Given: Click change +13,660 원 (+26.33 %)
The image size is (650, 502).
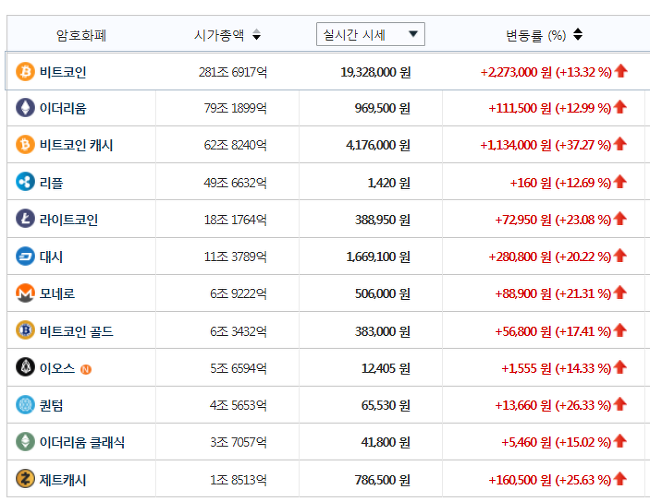Looking at the screenshot, I should point(553,405).
